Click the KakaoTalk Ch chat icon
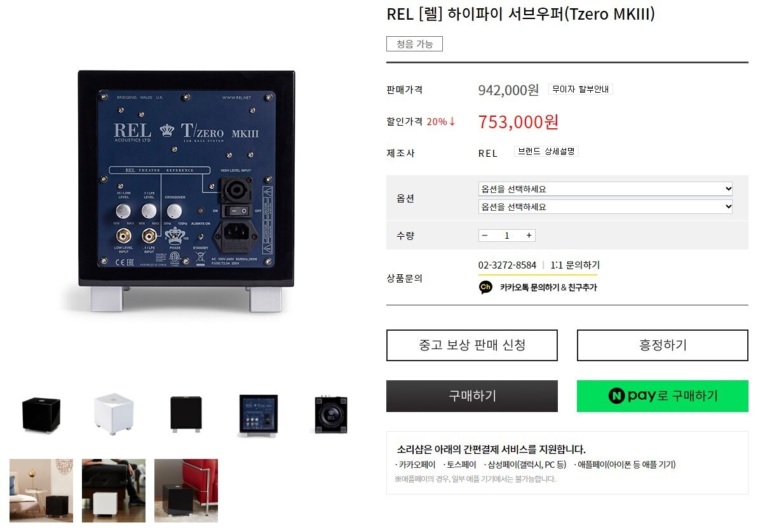Viewport: 765px width, 532px height. tap(485, 287)
